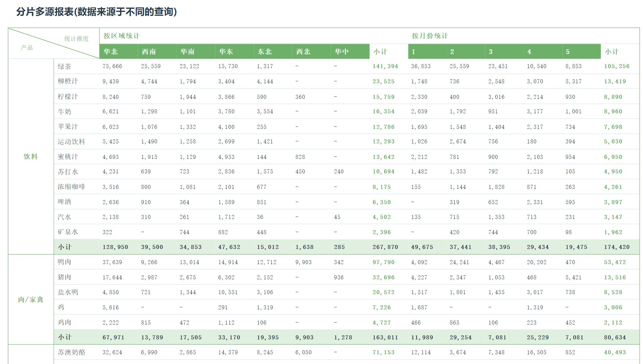This screenshot has width=643, height=364.
Task: Select the month 2 column header
Action: click(x=465, y=52)
